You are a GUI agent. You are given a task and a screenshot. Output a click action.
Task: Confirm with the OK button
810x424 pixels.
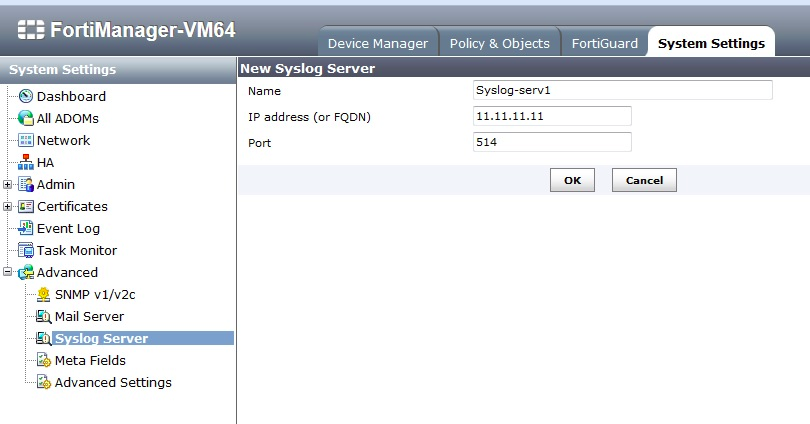[572, 180]
